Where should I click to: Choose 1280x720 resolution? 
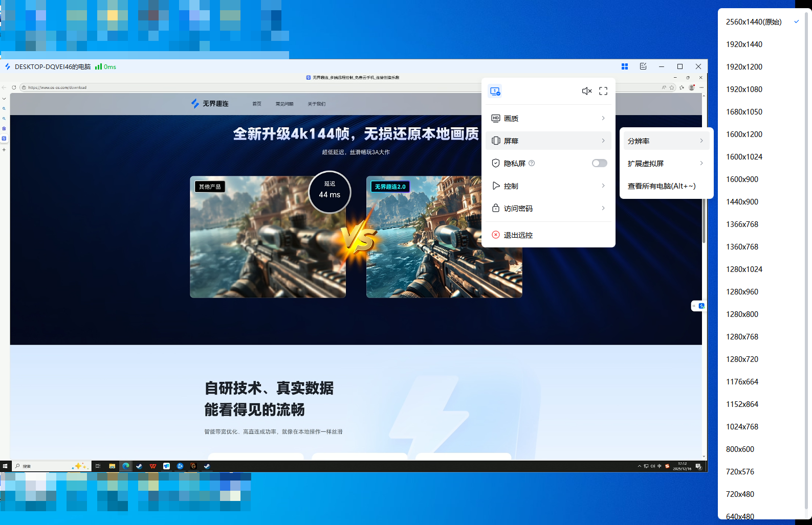(x=762, y=359)
